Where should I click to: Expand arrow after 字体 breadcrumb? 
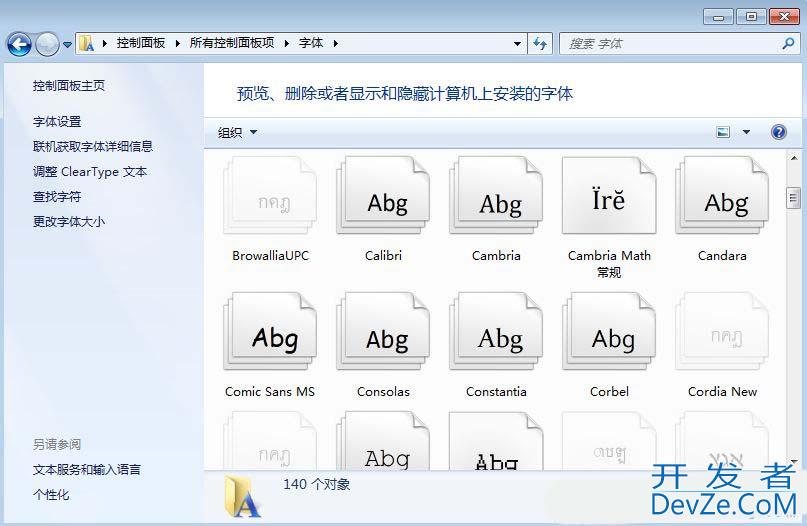pos(336,44)
